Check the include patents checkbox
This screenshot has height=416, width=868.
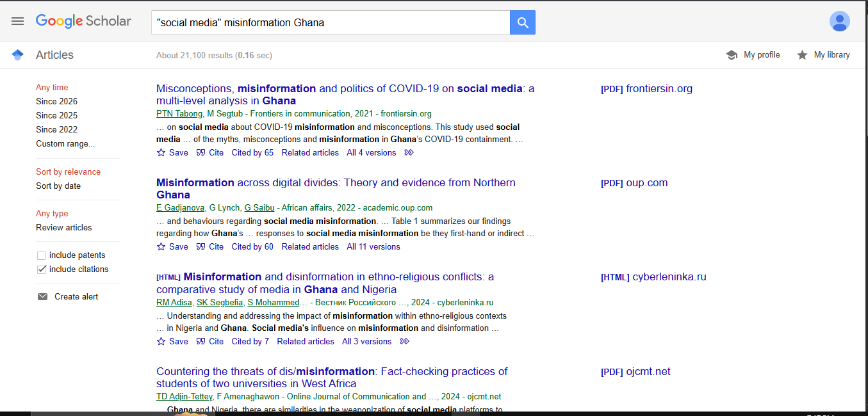coord(42,255)
